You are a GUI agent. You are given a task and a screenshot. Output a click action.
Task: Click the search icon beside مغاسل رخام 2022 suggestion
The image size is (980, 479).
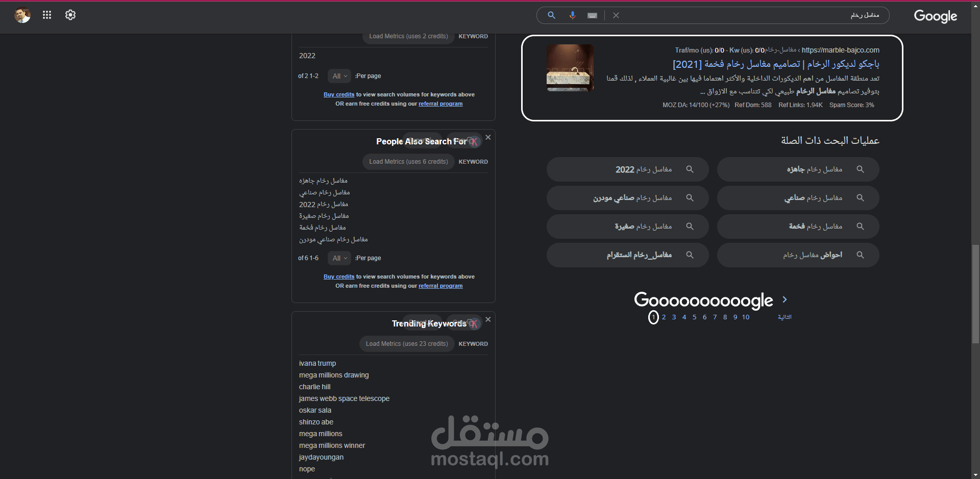click(690, 169)
